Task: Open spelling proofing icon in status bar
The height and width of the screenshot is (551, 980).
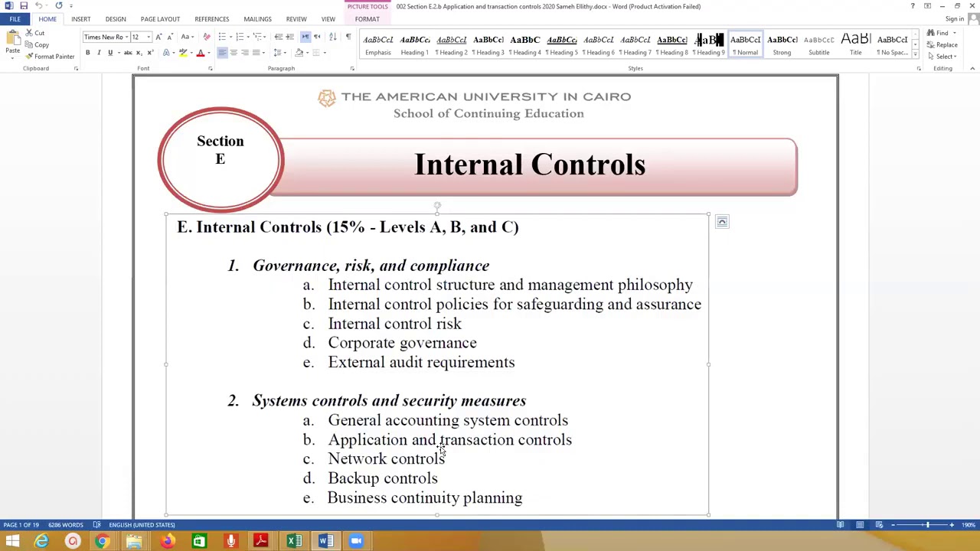Action: point(96,525)
